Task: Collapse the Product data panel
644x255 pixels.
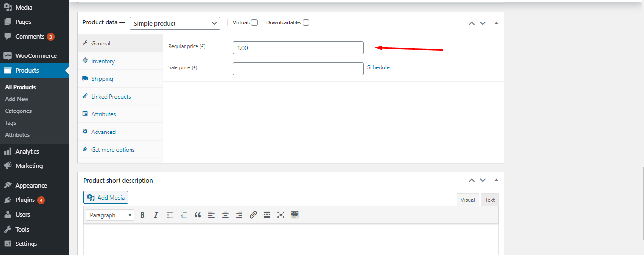Action: pyautogui.click(x=496, y=23)
